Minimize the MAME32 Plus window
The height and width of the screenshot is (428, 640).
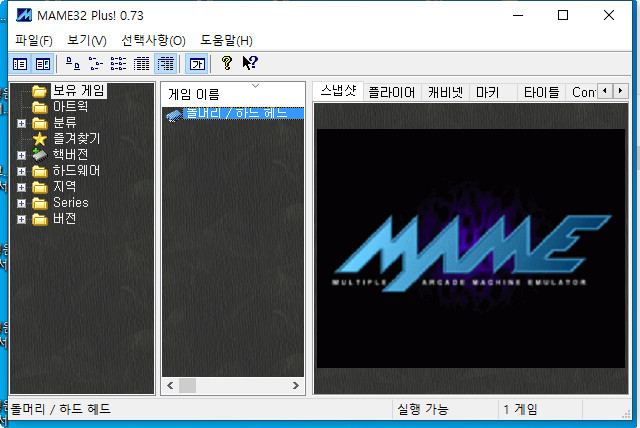(x=518, y=16)
